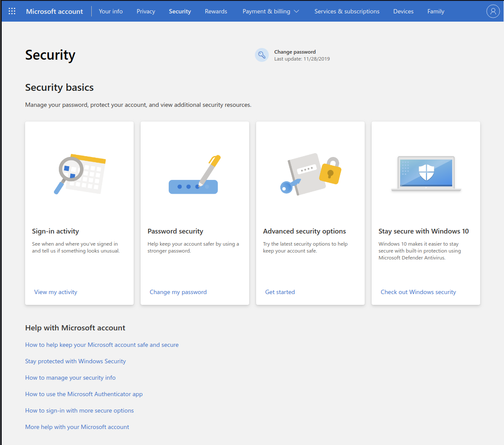This screenshot has height=445, width=504.
Task: Click 'Windows 10 makes it easier' description text
Action: pyautogui.click(x=420, y=251)
